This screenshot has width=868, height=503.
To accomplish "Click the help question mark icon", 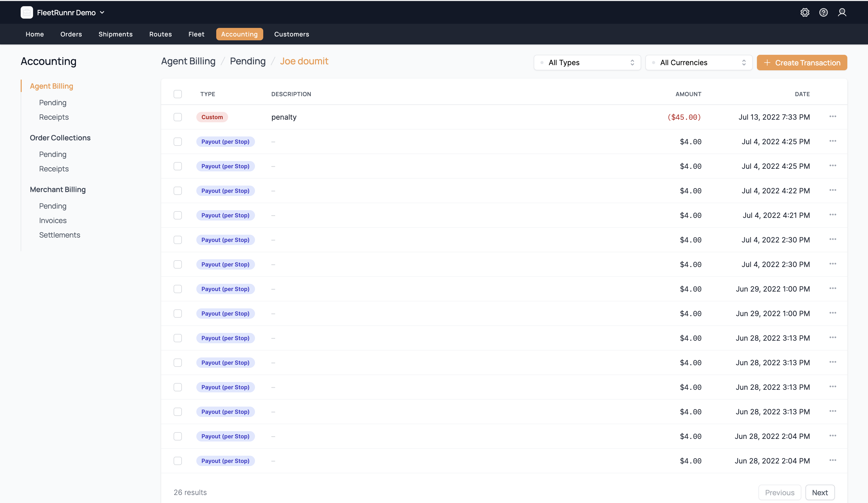I will click(x=824, y=12).
